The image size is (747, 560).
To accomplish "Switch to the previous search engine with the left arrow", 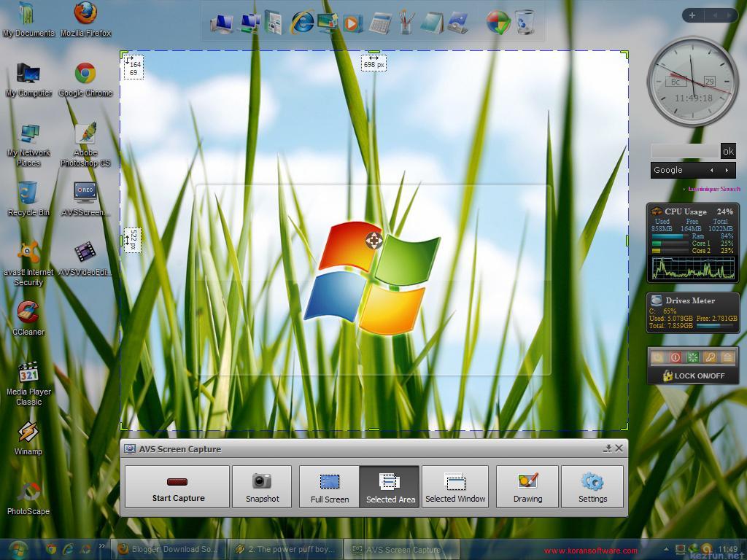I will point(712,170).
